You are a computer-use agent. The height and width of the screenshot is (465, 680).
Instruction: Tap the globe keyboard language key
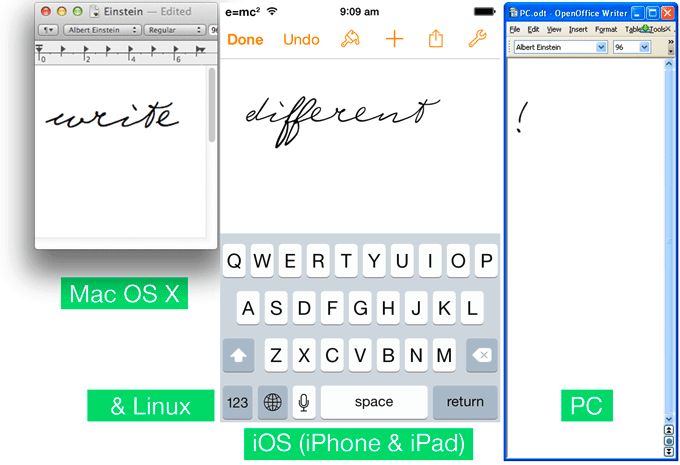pyautogui.click(x=272, y=402)
